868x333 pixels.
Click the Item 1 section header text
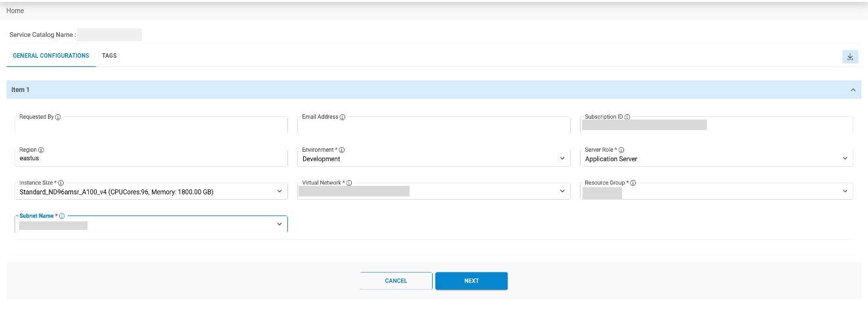[20, 89]
